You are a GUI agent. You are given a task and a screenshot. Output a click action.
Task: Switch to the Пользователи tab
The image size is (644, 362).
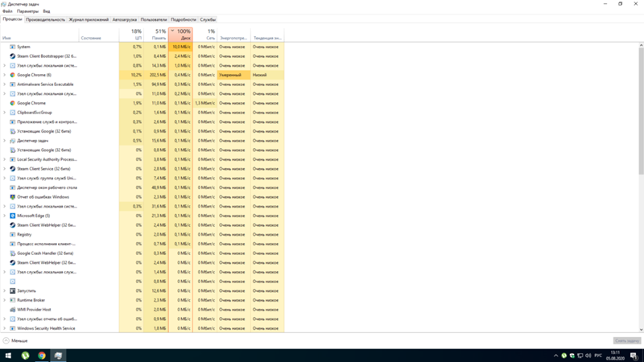[x=154, y=19]
